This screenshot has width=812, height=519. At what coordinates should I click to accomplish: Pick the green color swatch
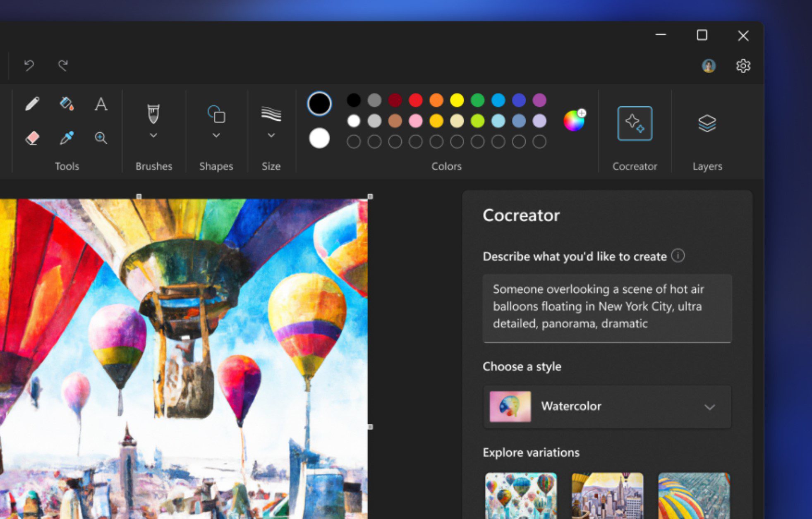pyautogui.click(x=477, y=100)
